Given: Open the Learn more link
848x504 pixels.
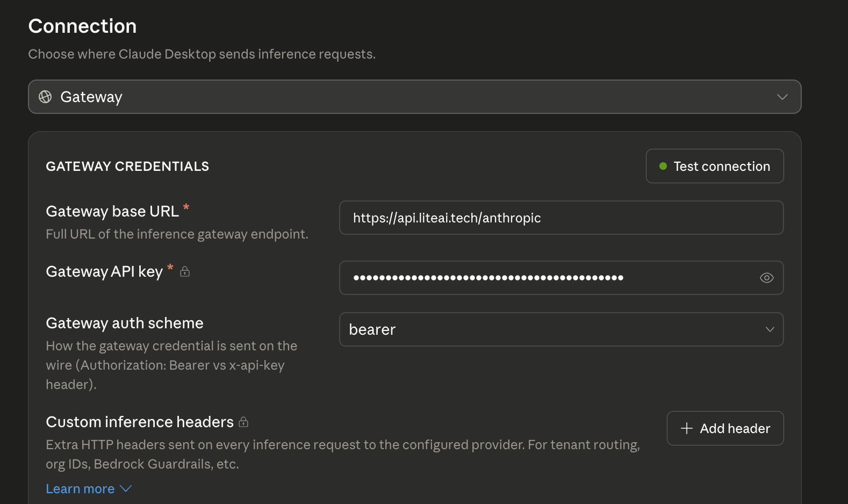Looking at the screenshot, I should click(x=80, y=488).
